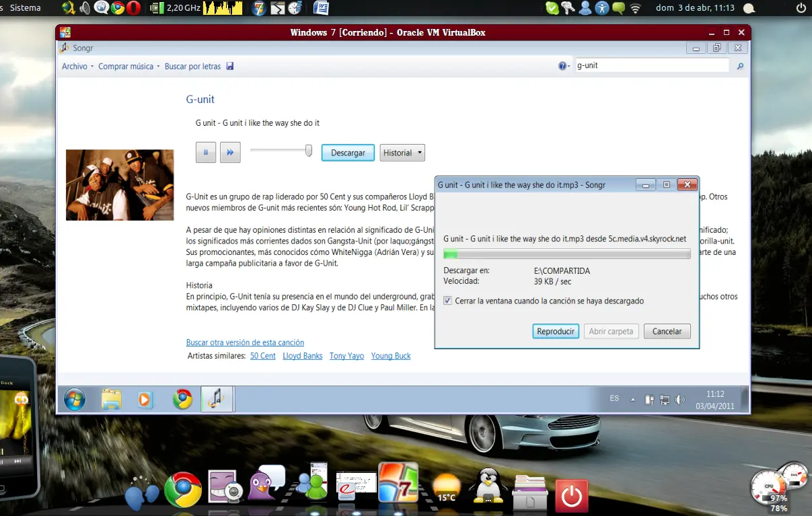Viewport: 812px width, 516px height.
Task: Cancel the download with Cancelar
Action: tap(667, 331)
